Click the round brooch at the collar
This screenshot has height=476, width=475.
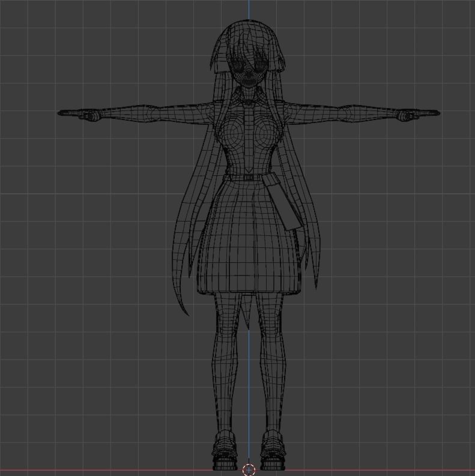[x=249, y=103]
